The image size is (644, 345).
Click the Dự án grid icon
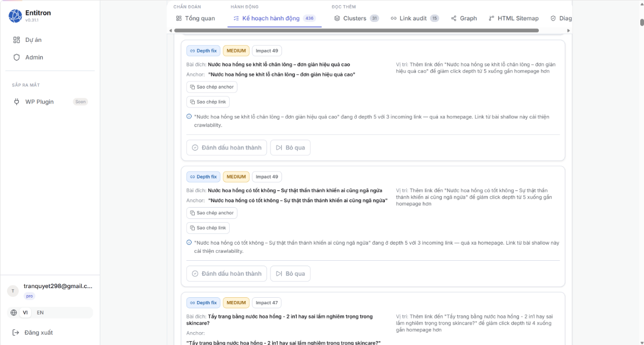point(16,40)
